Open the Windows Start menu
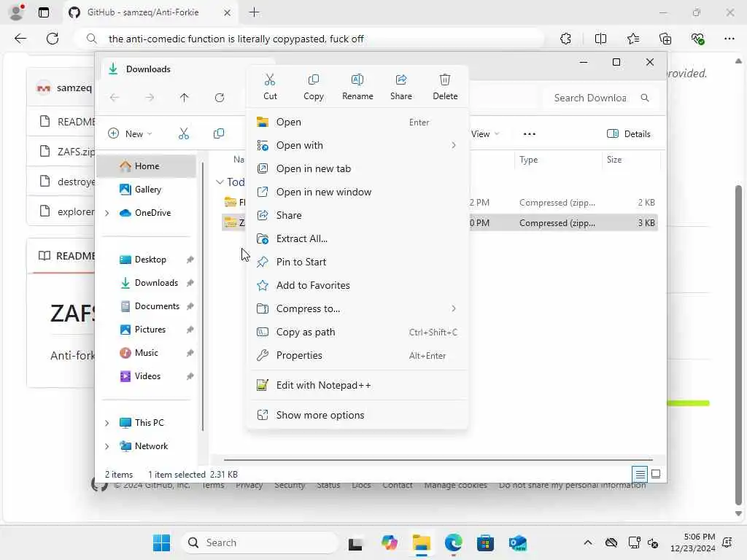The height and width of the screenshot is (560, 747). coord(161,542)
